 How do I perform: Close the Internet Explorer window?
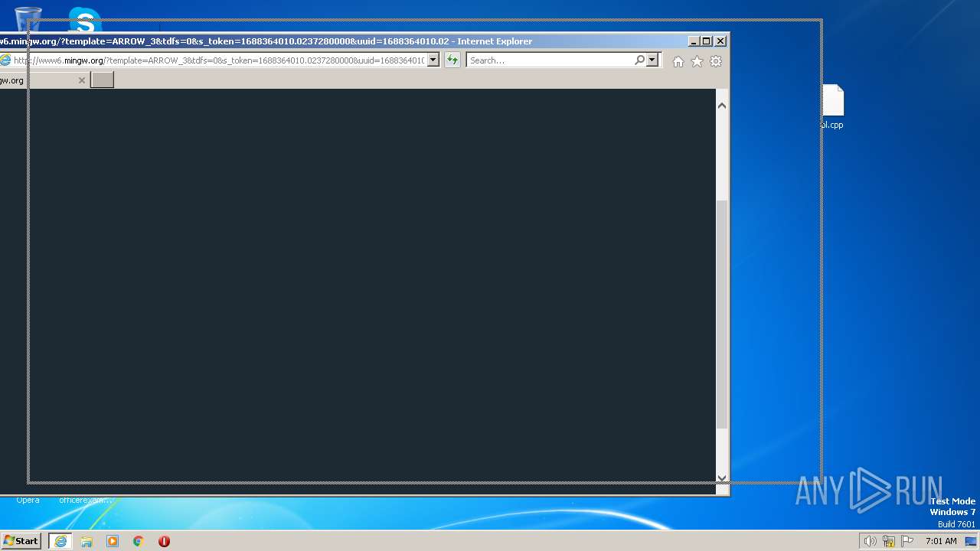(720, 41)
